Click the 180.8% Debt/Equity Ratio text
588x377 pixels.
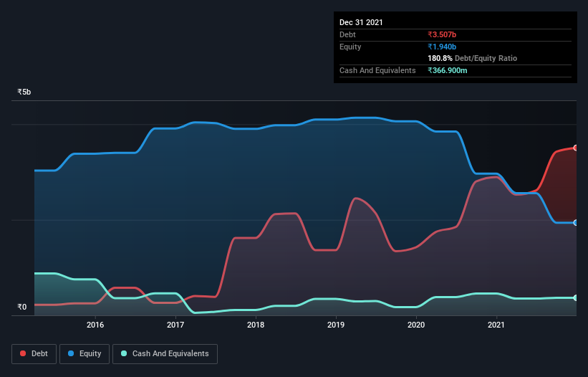click(x=473, y=58)
